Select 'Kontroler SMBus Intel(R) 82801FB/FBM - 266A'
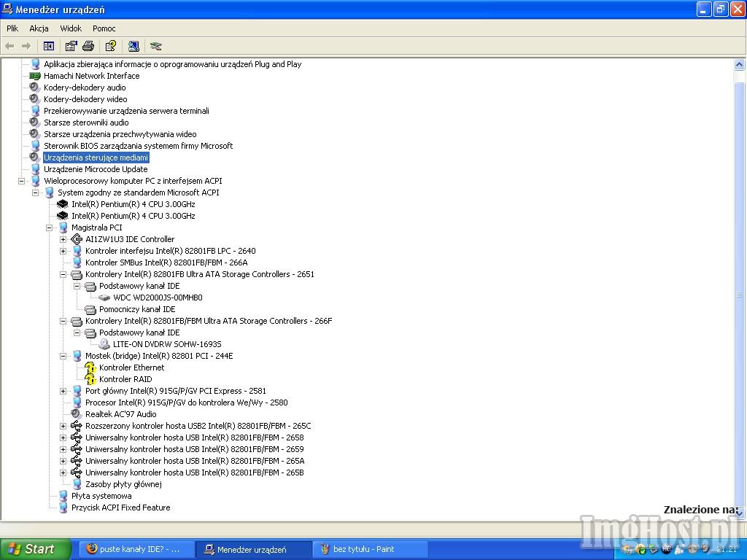This screenshot has width=747, height=560. pyautogui.click(x=166, y=262)
